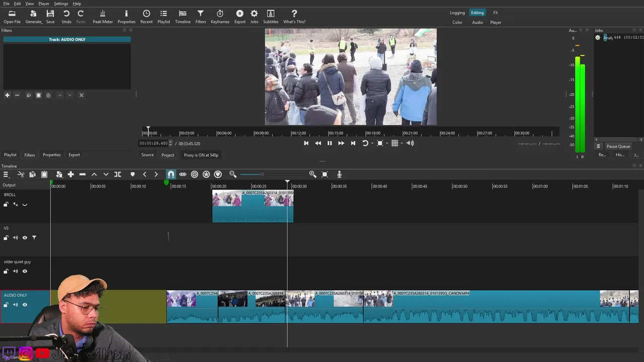Open the Jobs panel hamburger menu
Viewport: 644px width, 362px height.
[598, 146]
